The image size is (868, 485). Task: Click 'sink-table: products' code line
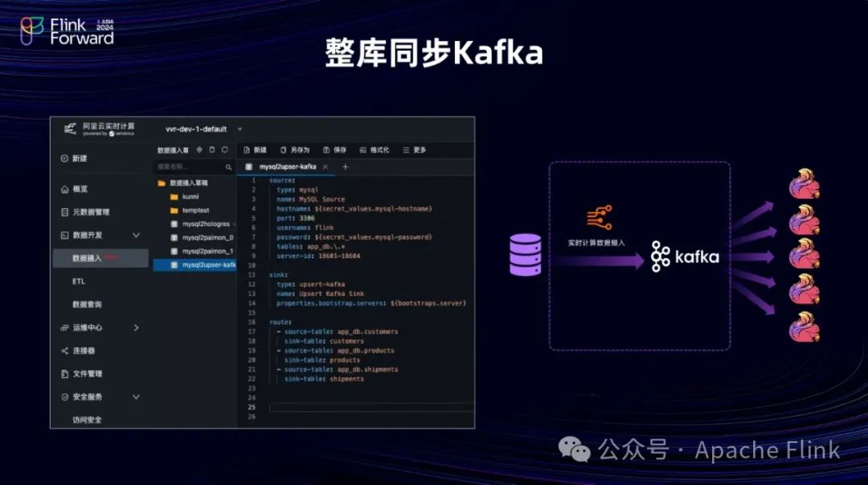click(322, 360)
